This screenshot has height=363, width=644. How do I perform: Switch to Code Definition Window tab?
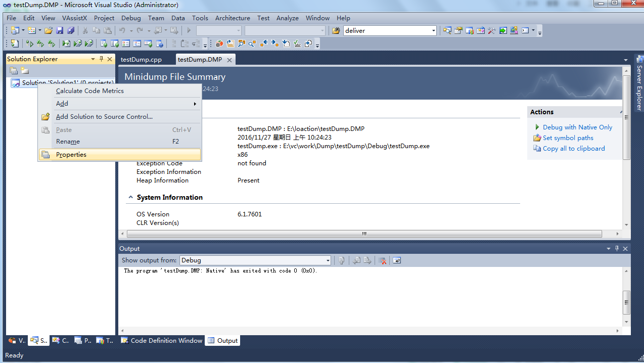pos(162,341)
